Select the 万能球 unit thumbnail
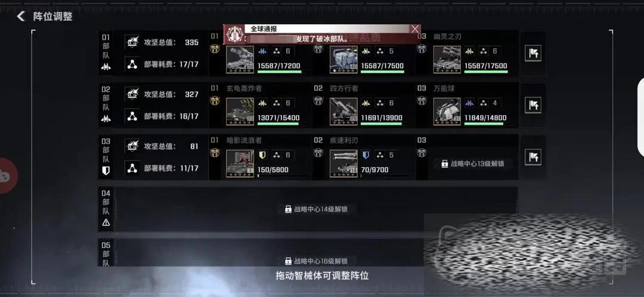Viewport: 644px width, 297px height. [447, 112]
